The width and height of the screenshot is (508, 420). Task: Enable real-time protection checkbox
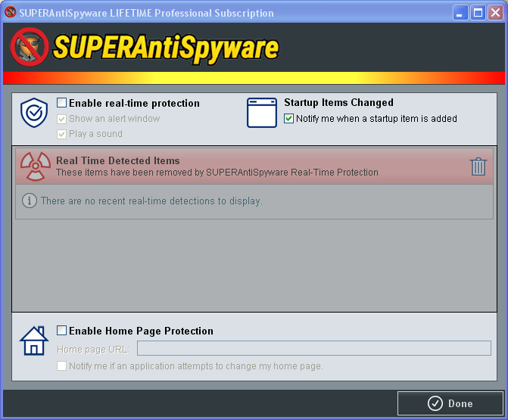tap(61, 103)
